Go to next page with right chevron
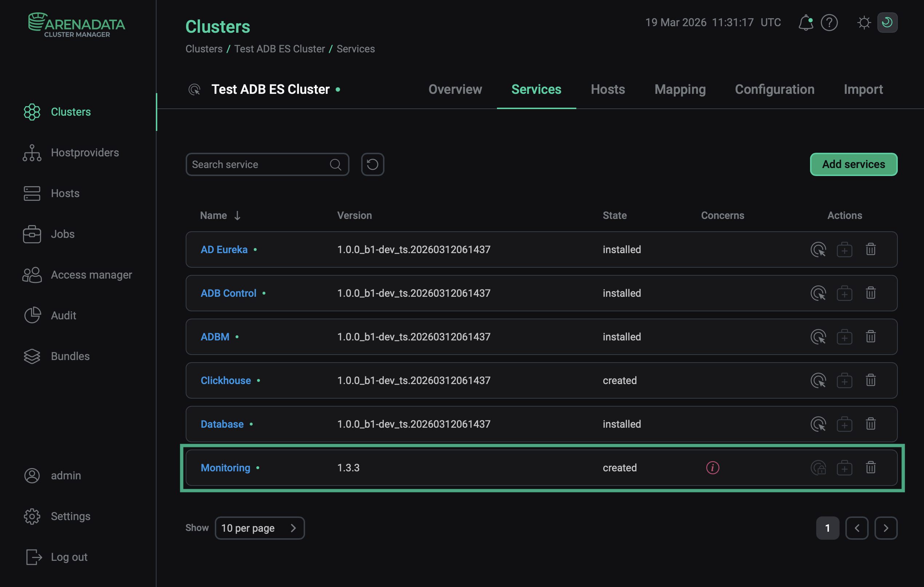The height and width of the screenshot is (587, 924). [886, 528]
